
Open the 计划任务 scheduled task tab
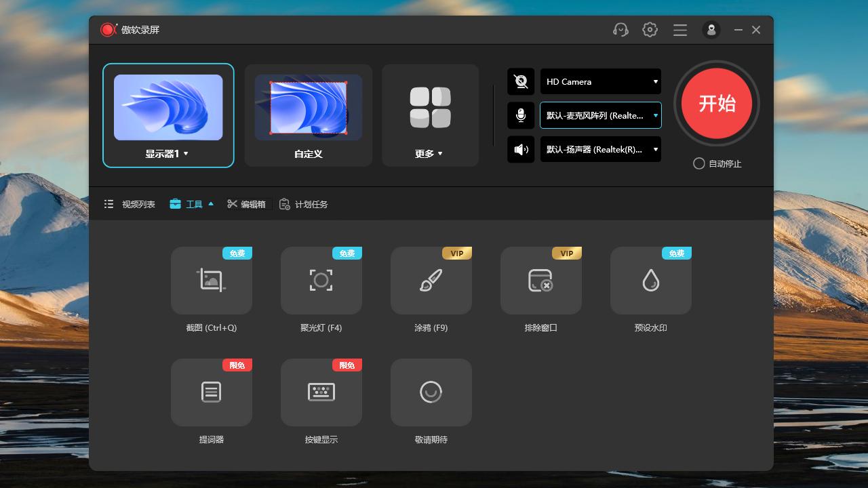click(304, 204)
